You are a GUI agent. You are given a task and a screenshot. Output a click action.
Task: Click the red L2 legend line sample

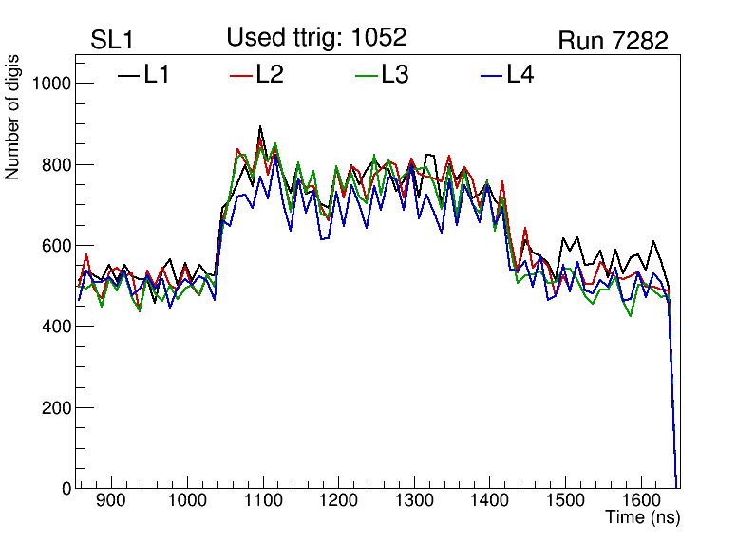(x=242, y=76)
